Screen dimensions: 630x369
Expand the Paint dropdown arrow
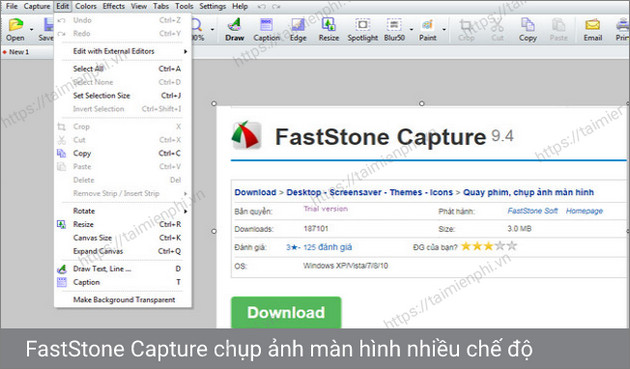point(444,30)
